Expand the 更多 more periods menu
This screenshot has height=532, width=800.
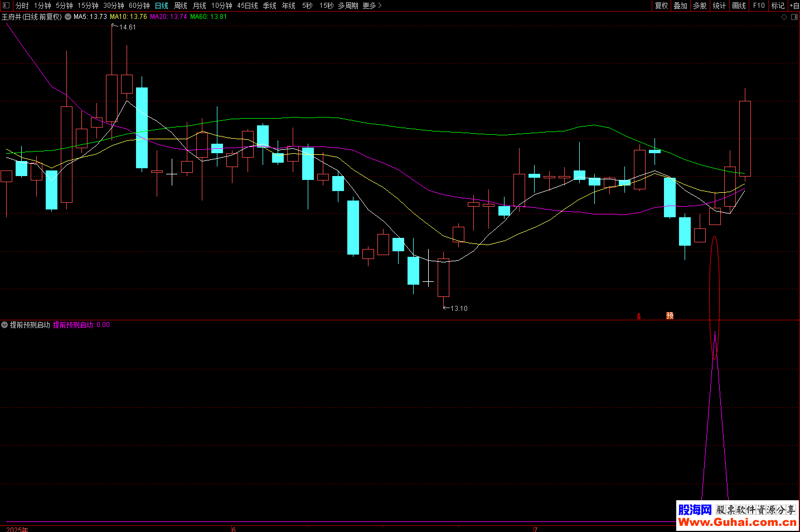click(372, 6)
